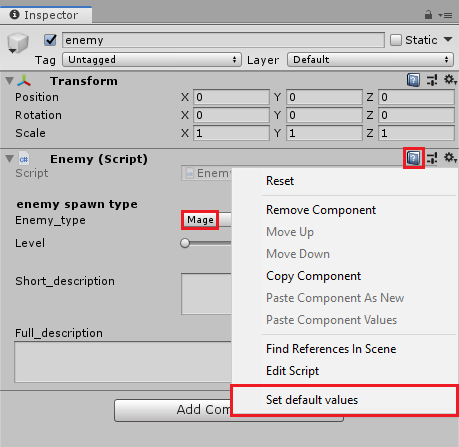This screenshot has width=459, height=447.
Task: Open Enemy Script gear settings menu
Action: coord(450,158)
